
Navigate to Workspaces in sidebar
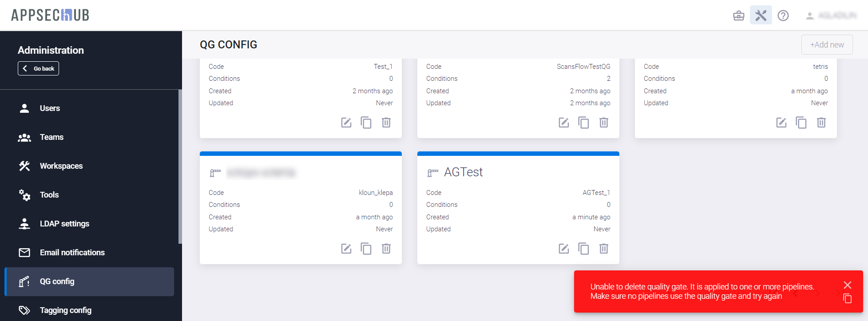[61, 166]
